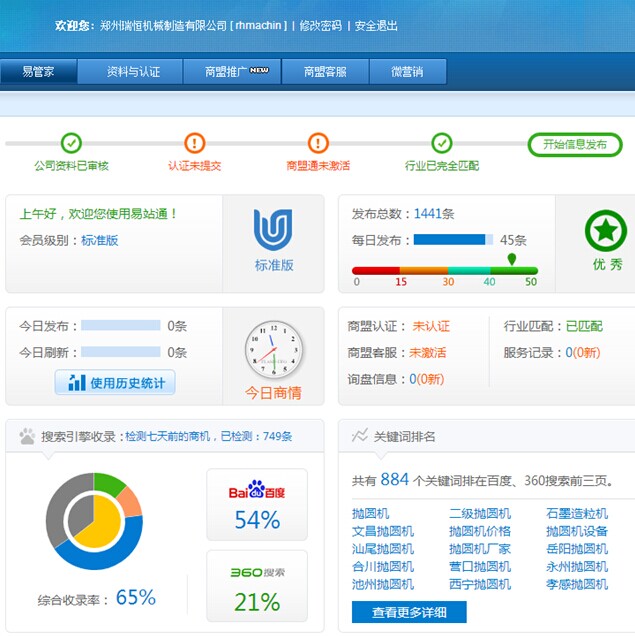The image size is (635, 636).
Task: Click the green checkmark above 公司资料已审核
Action: (x=71, y=143)
